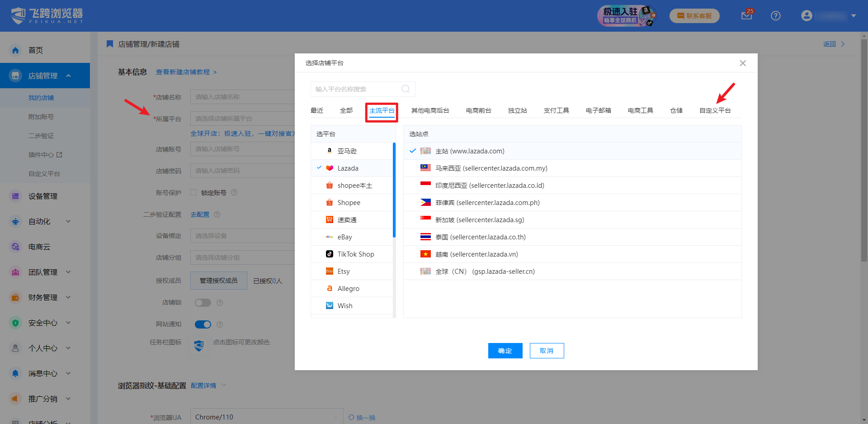Click the 设备管理 sidebar icon
Image resolution: width=868 pixels, height=424 pixels.
[x=15, y=196]
